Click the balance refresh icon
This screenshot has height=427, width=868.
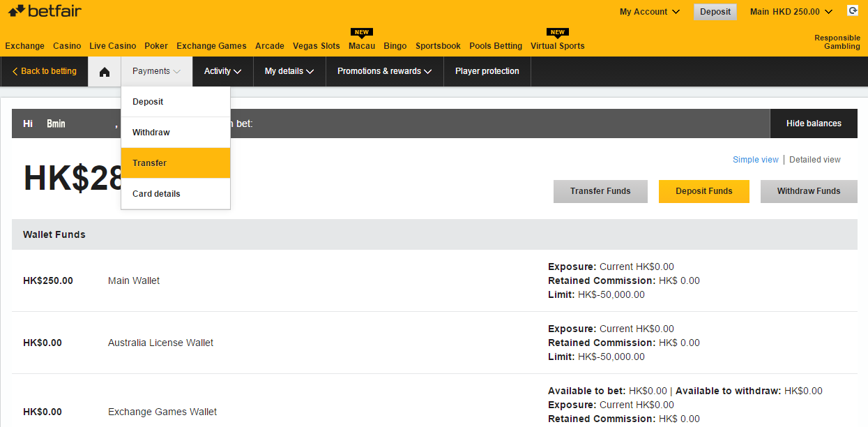tap(852, 10)
